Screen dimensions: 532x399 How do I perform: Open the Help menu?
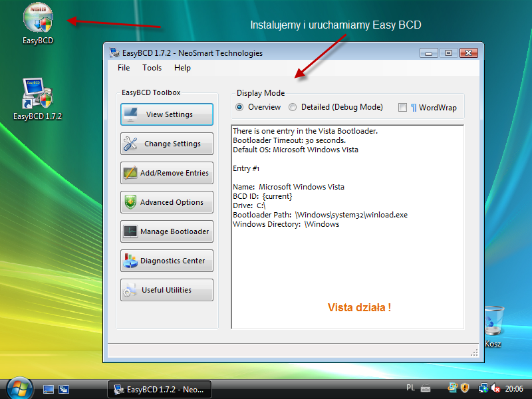182,68
